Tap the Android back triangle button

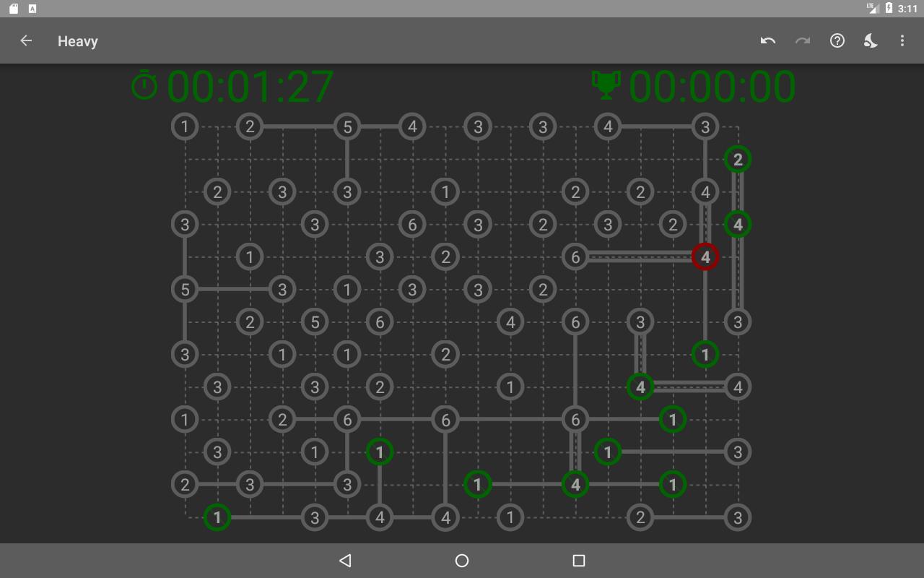pos(345,560)
